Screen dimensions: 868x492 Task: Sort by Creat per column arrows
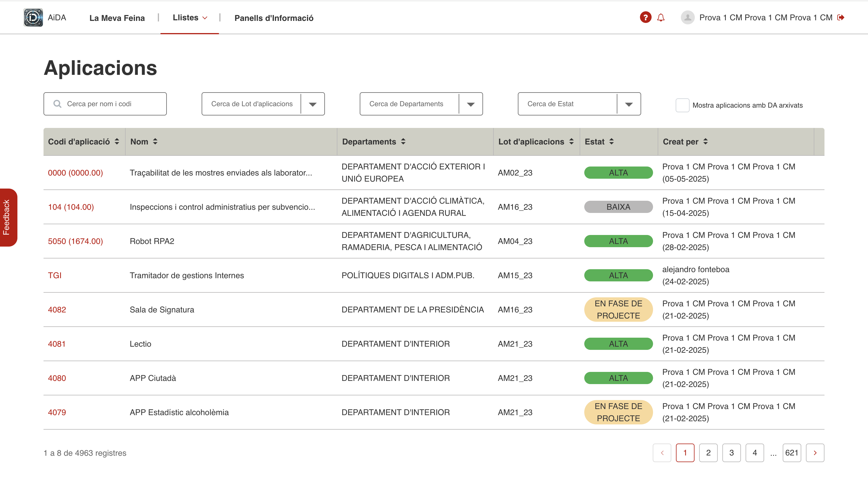pyautogui.click(x=706, y=142)
